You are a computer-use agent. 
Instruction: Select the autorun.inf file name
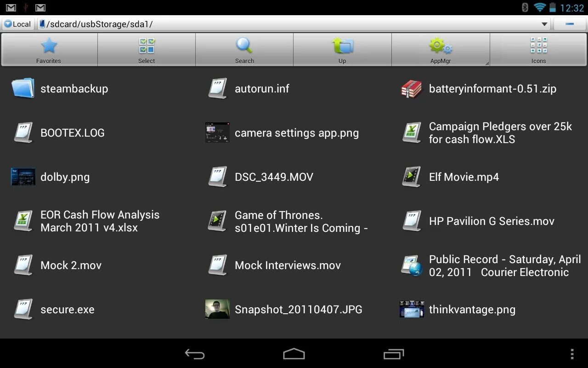(262, 89)
